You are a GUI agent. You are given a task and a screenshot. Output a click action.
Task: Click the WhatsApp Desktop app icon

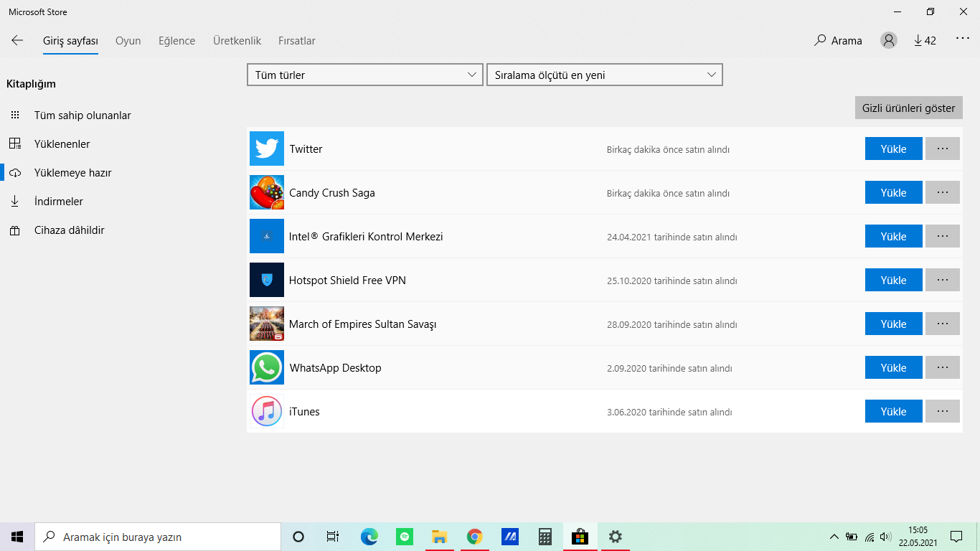point(267,367)
